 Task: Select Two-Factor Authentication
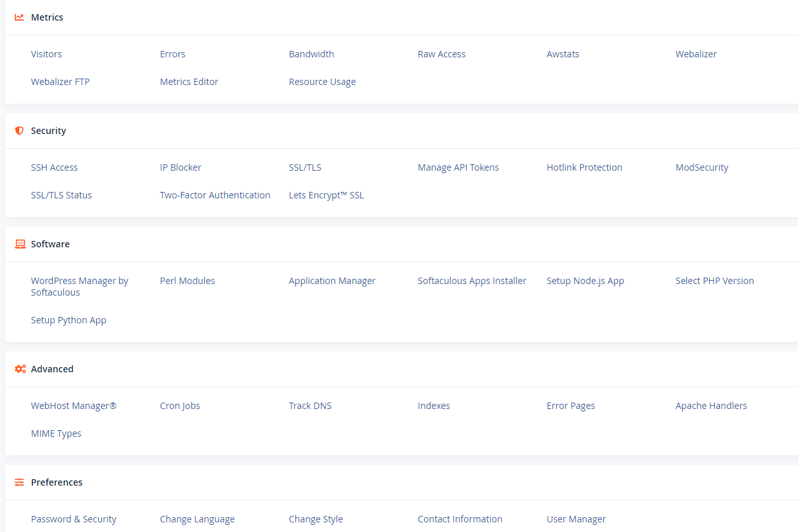coord(215,195)
